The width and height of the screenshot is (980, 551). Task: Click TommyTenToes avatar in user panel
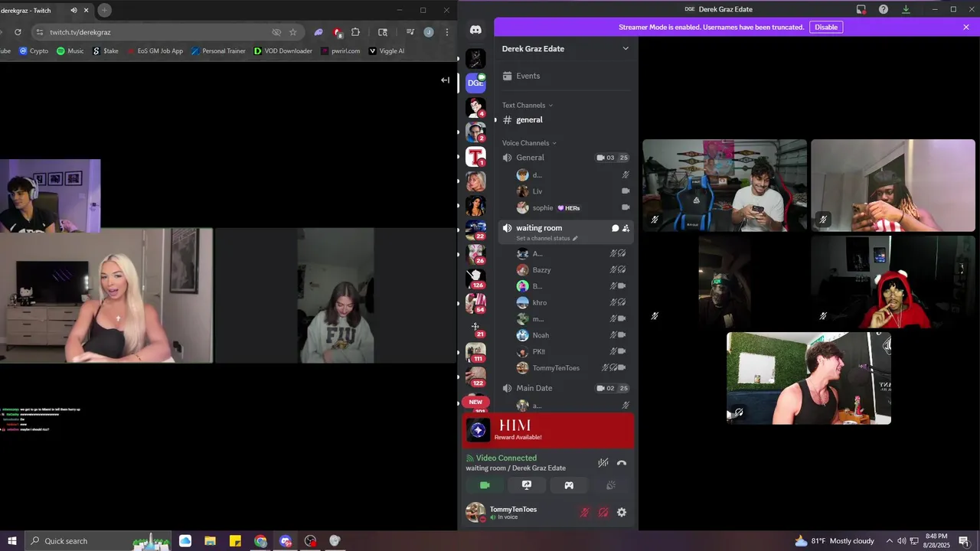pos(475,512)
